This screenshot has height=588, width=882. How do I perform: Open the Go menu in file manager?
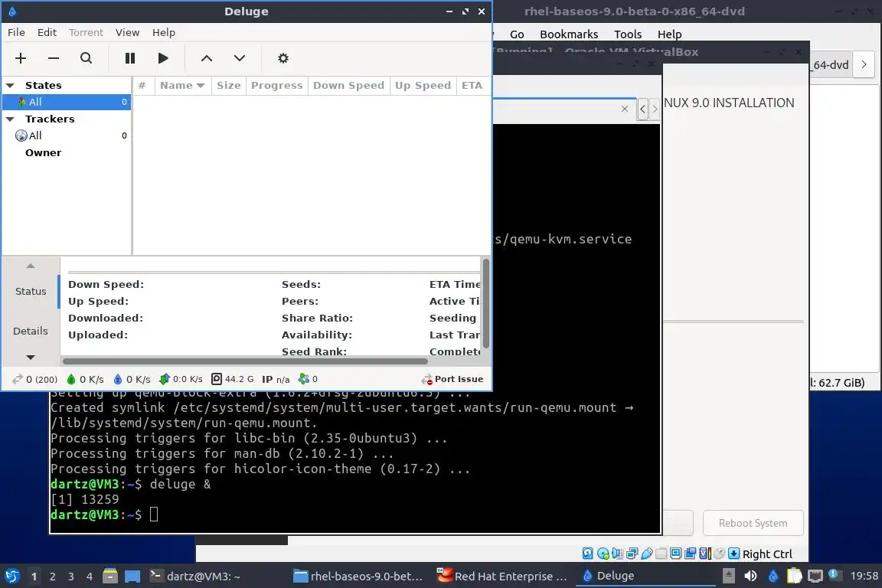517,34
